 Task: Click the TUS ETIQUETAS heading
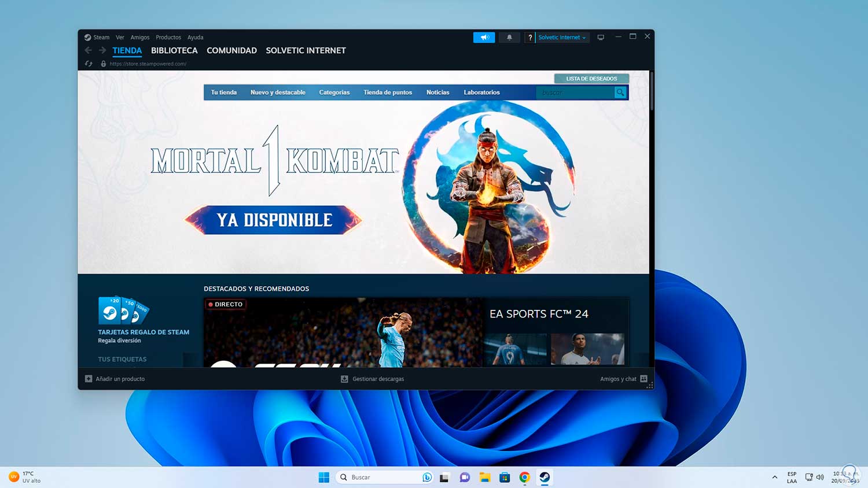point(122,359)
